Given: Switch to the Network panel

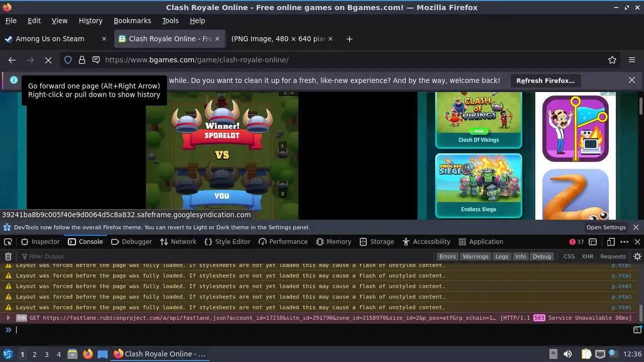Looking at the screenshot, I should 178,242.
